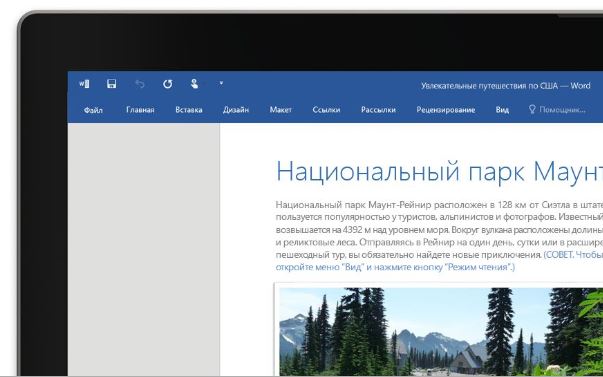This screenshot has height=377, width=603.
Task: Toggle Touch/Mouse mode icon
Action: pos(195,84)
